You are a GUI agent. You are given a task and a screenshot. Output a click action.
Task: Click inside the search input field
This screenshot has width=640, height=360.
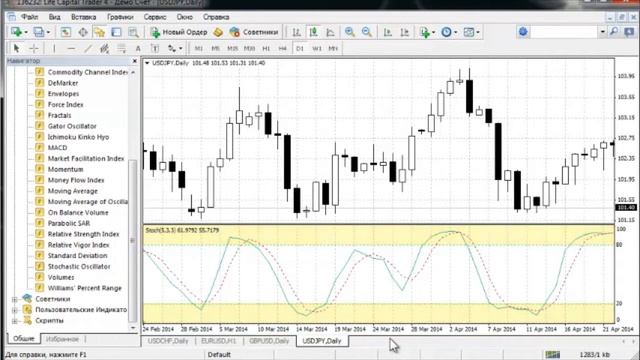click(x=564, y=32)
